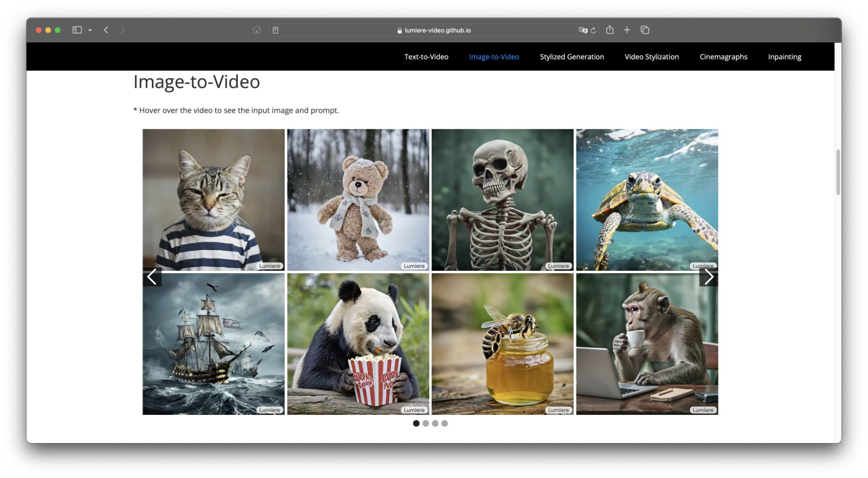The width and height of the screenshot is (868, 478).
Task: Select the Stylized Generation nav item
Action: [x=571, y=57]
